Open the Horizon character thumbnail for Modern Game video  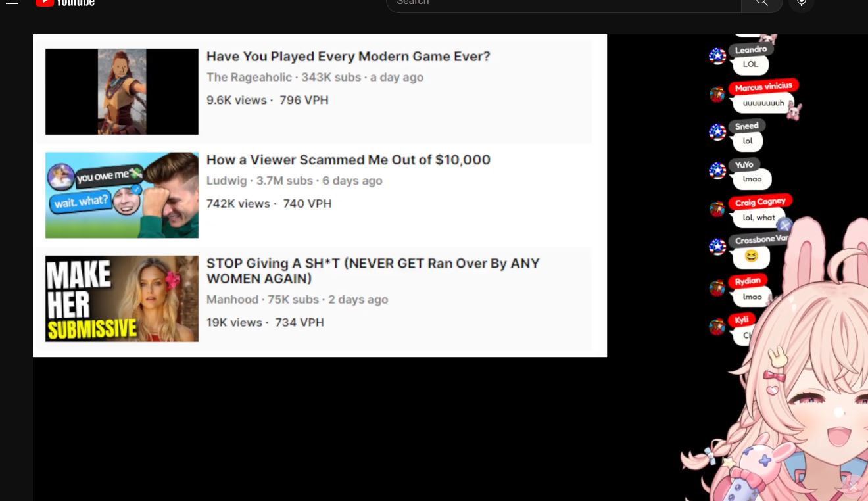(x=122, y=91)
